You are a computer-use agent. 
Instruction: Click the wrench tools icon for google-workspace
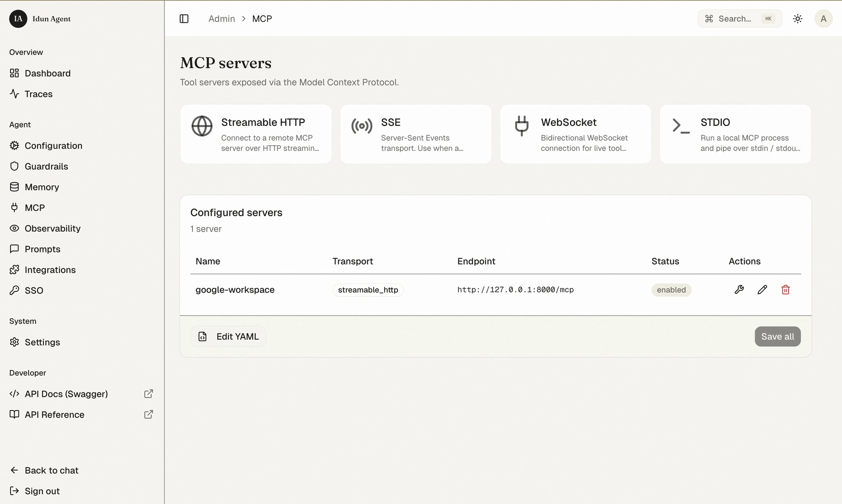point(739,289)
